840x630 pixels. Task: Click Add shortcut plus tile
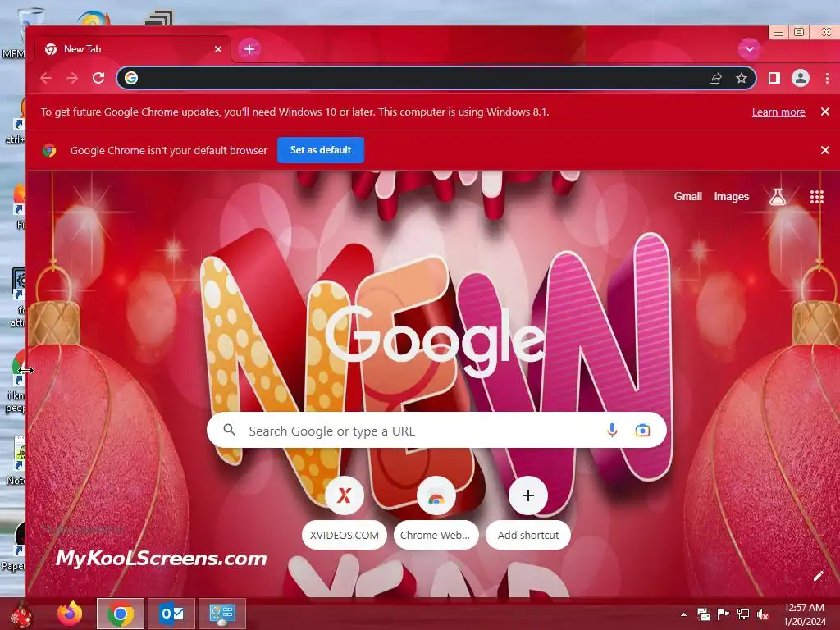coord(527,513)
